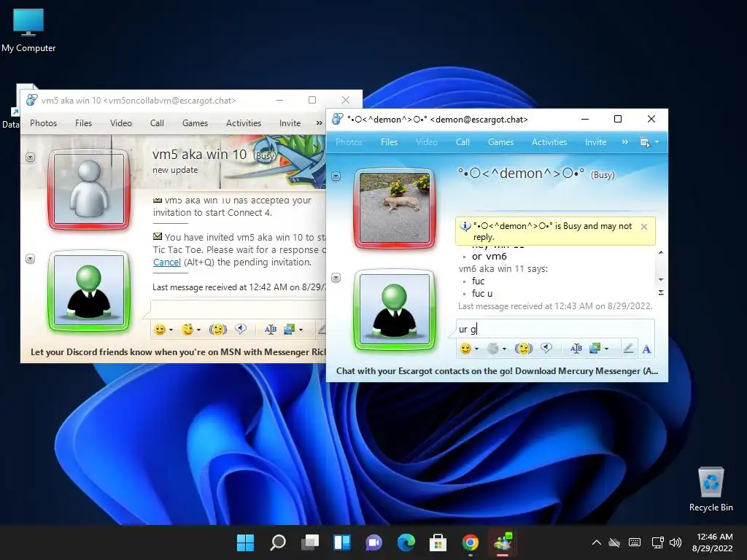Screen dimensions: 747x560
Task: Click Video in vm5 chat window
Action: coord(121,122)
